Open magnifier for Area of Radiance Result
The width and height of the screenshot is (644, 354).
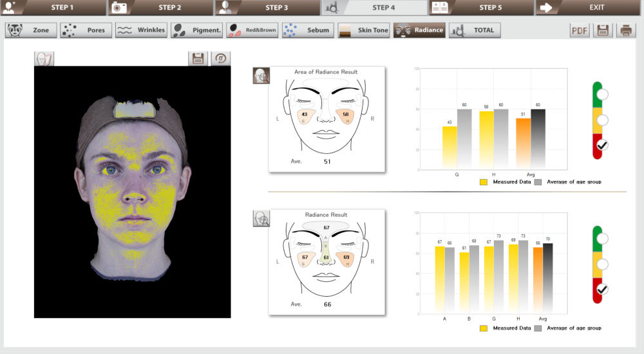pyautogui.click(x=261, y=76)
